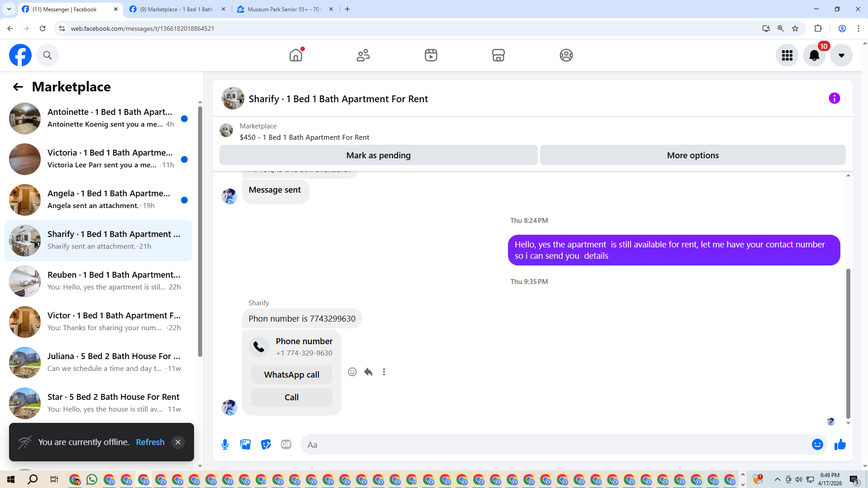
Task: Open a new browser tab
Action: 347,9
